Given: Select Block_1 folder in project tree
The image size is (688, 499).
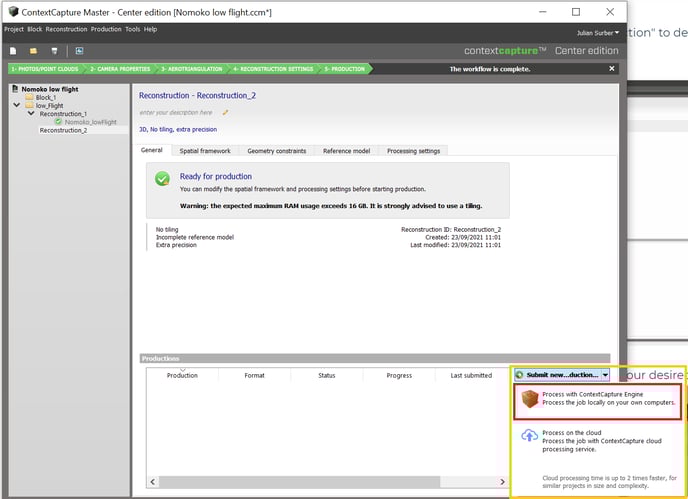Looking at the screenshot, I should coord(46,98).
